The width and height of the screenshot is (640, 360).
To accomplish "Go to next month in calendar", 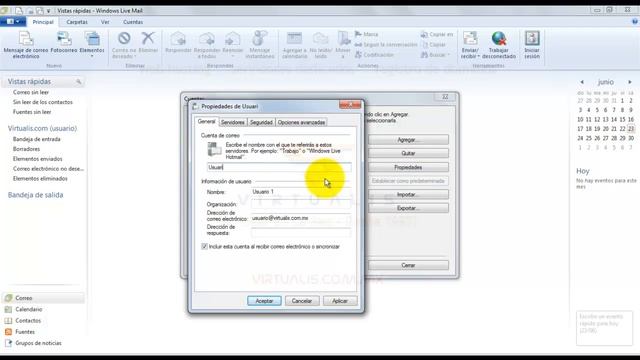I will [x=630, y=82].
